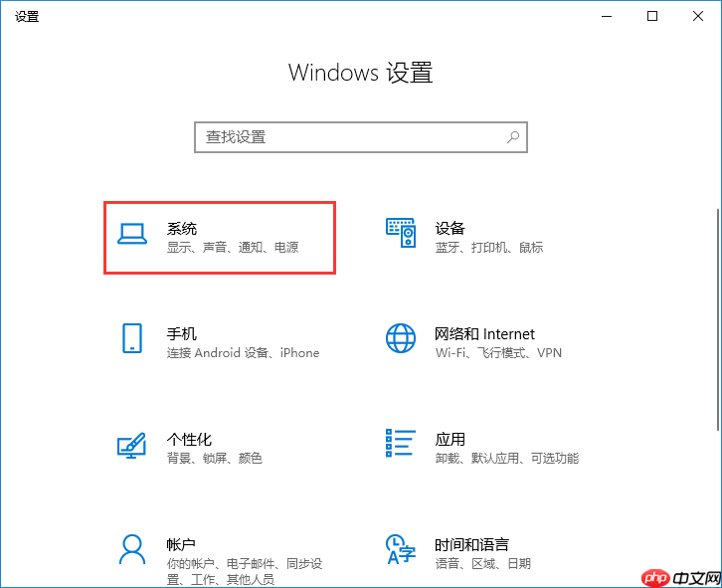Open the 个性化 category title
Screen dimensions: 722x588
tap(189, 439)
